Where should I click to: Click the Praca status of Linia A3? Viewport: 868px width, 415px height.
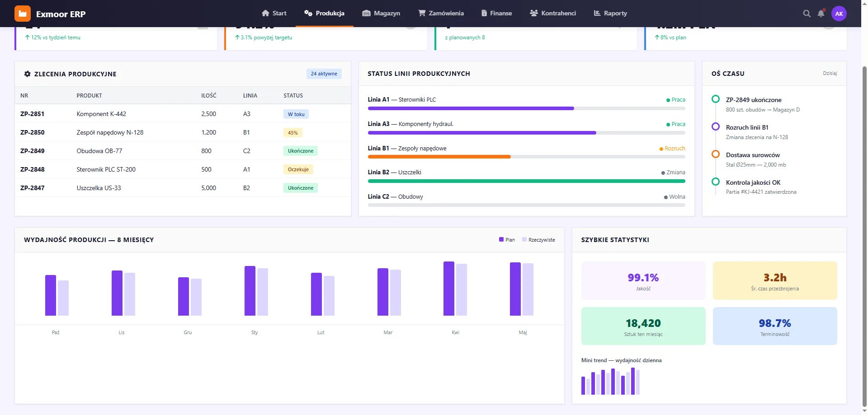(676, 124)
